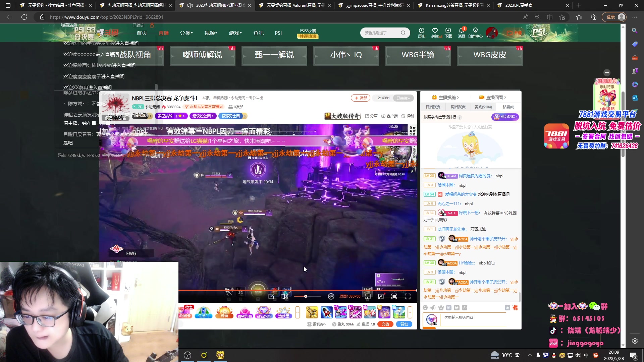The width and height of the screenshot is (644, 362).
Task: Open the 钻石粉丝 diamond fans icon
Action: tap(264, 312)
